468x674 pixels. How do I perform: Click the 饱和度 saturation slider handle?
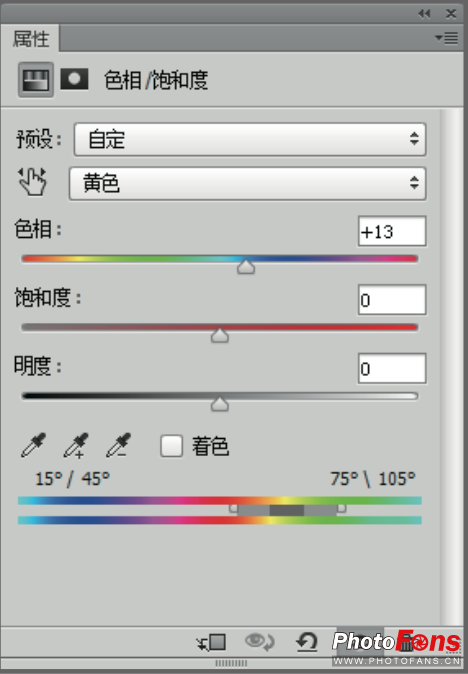pyautogui.click(x=220, y=335)
